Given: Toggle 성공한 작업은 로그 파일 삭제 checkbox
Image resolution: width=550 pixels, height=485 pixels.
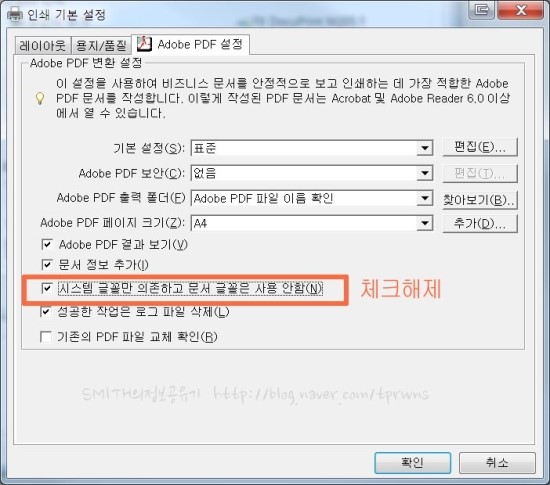Looking at the screenshot, I should tap(46, 311).
